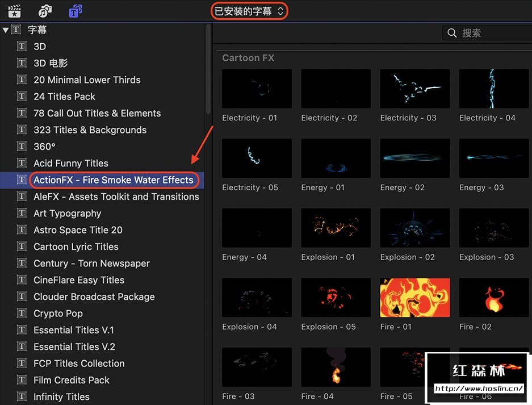Image resolution: width=532 pixels, height=405 pixels.
Task: Click the magnifying glass search icon
Action: coord(452,33)
